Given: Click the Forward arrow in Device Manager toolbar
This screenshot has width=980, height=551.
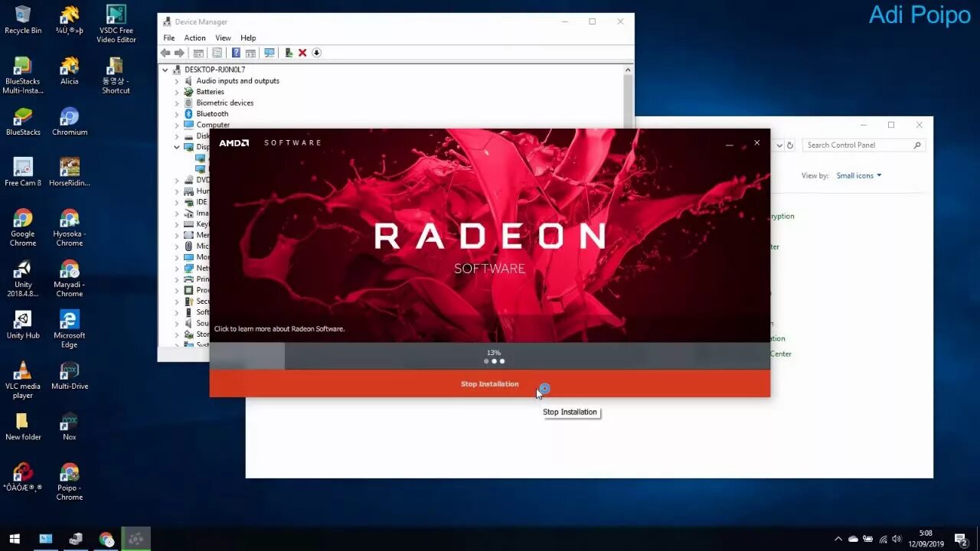Looking at the screenshot, I should click(x=179, y=53).
